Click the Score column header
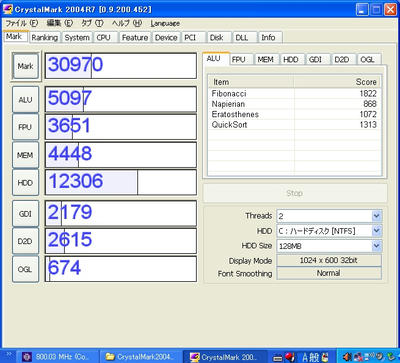 click(337, 82)
